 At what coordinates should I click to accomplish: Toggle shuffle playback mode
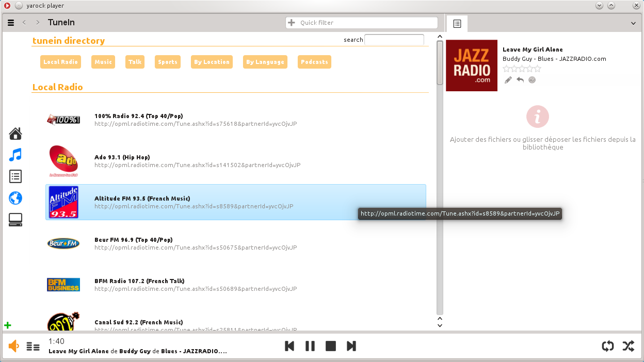pos(628,346)
